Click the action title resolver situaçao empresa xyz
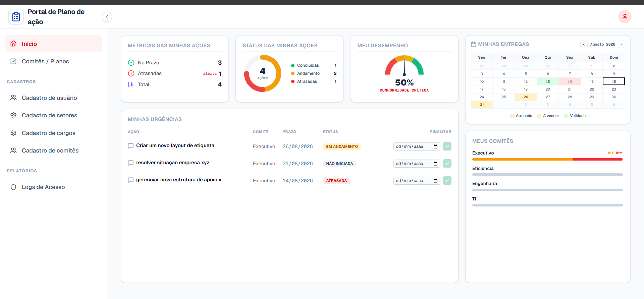 (173, 163)
